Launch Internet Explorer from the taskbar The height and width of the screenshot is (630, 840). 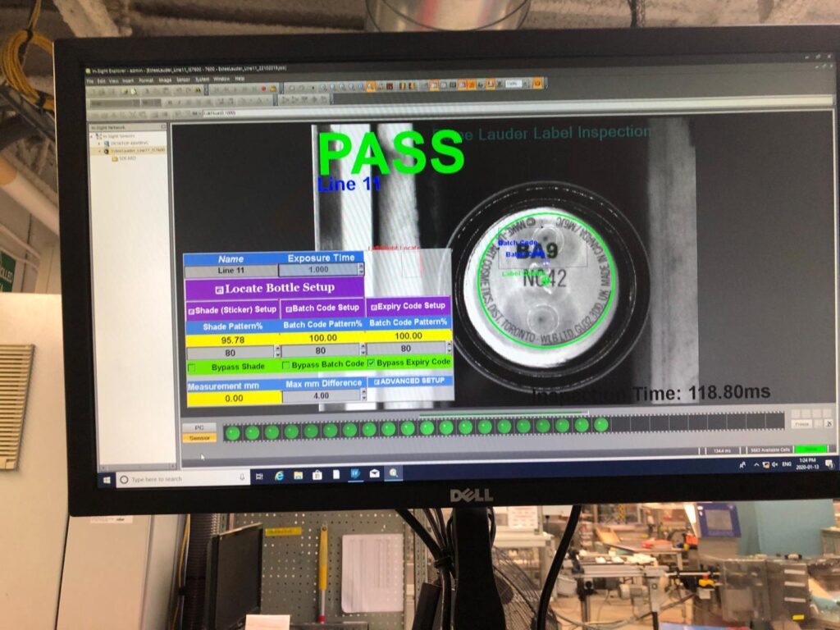pyautogui.click(x=279, y=476)
